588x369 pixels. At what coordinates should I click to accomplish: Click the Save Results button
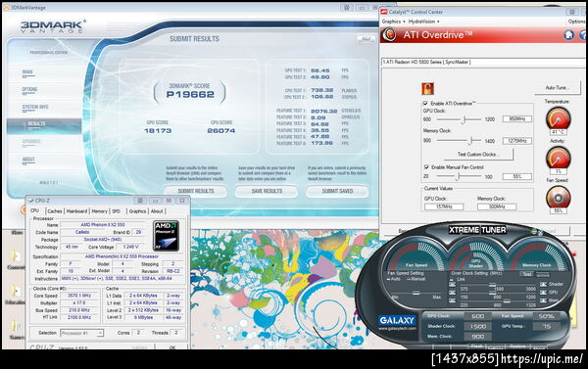[x=267, y=191]
